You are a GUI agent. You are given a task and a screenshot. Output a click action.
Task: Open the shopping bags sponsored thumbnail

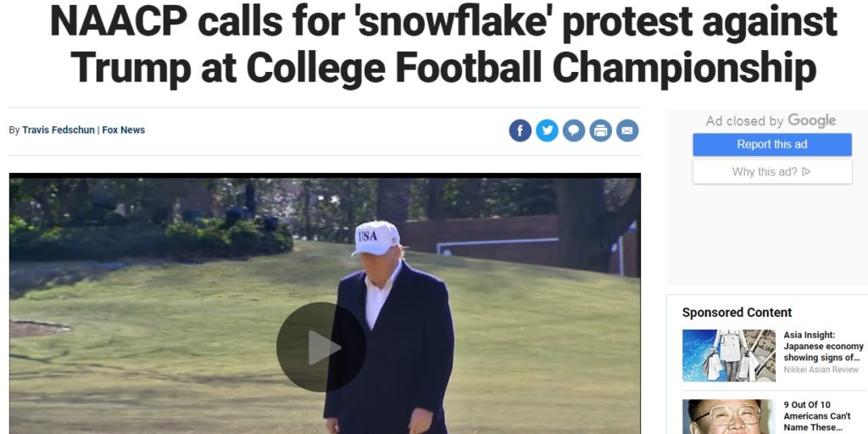(728, 355)
